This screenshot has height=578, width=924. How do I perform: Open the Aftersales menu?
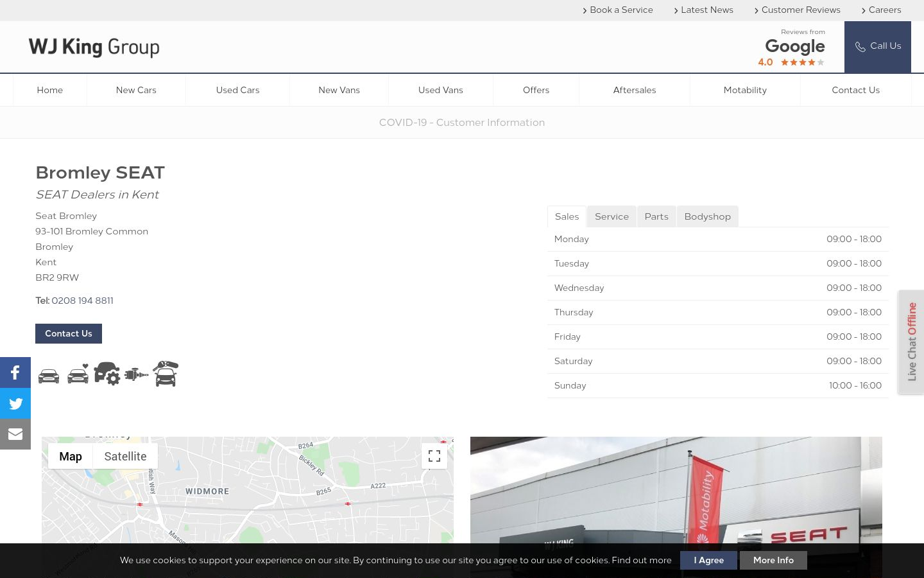tap(635, 90)
